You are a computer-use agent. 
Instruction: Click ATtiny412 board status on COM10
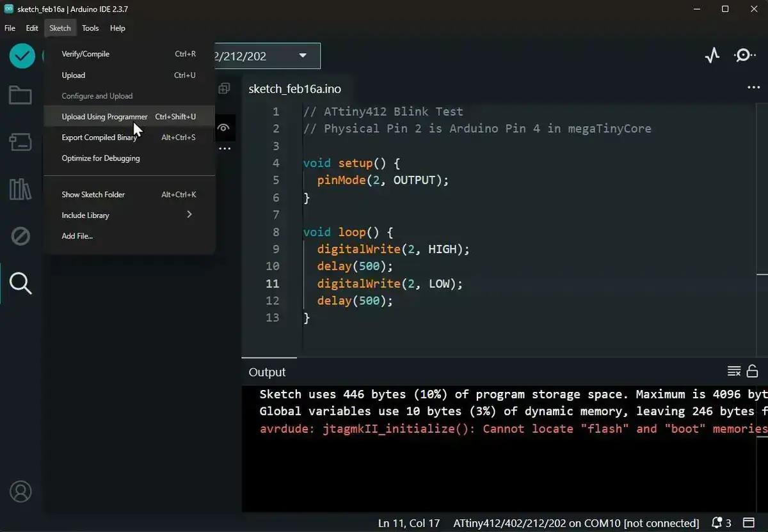click(x=576, y=523)
